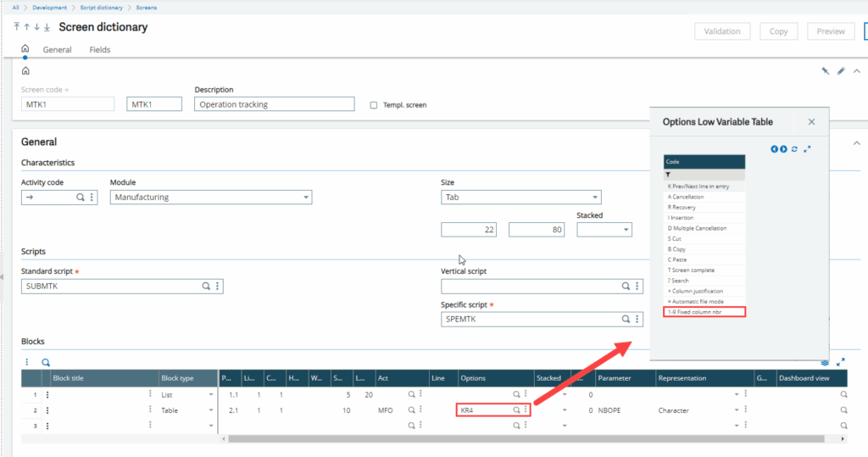The height and width of the screenshot is (457, 868).
Task: Click the magnifier in Options cell KR4
Action: (516, 410)
